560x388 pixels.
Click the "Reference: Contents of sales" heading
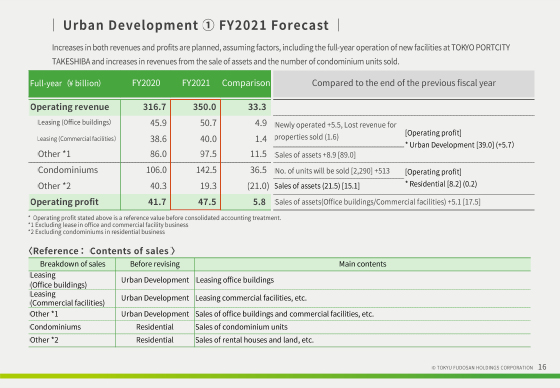click(102, 251)
